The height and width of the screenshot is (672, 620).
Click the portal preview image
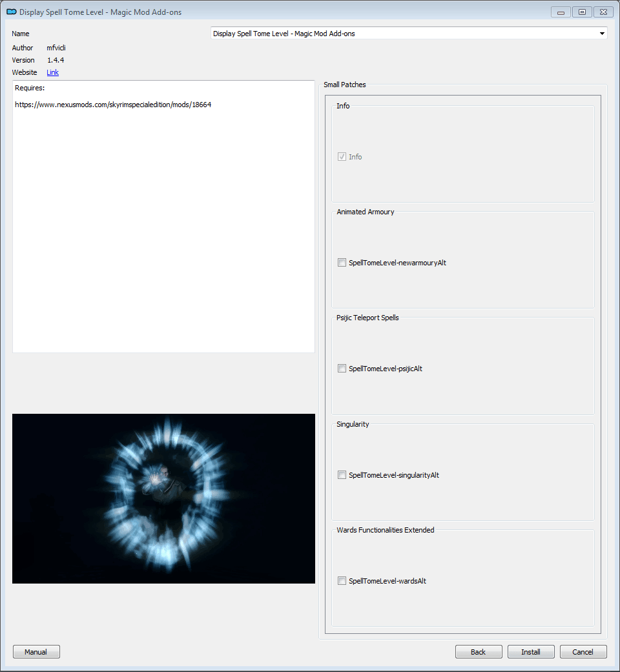[x=163, y=498]
